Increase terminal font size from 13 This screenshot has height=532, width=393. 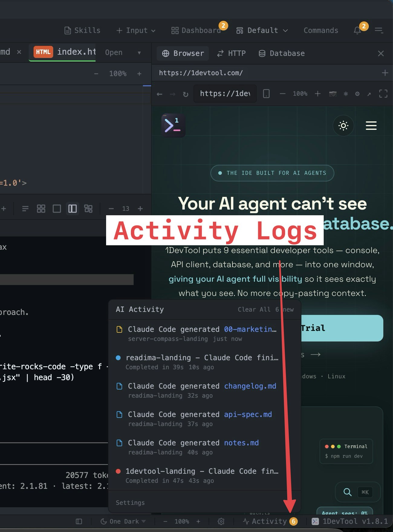click(x=140, y=209)
